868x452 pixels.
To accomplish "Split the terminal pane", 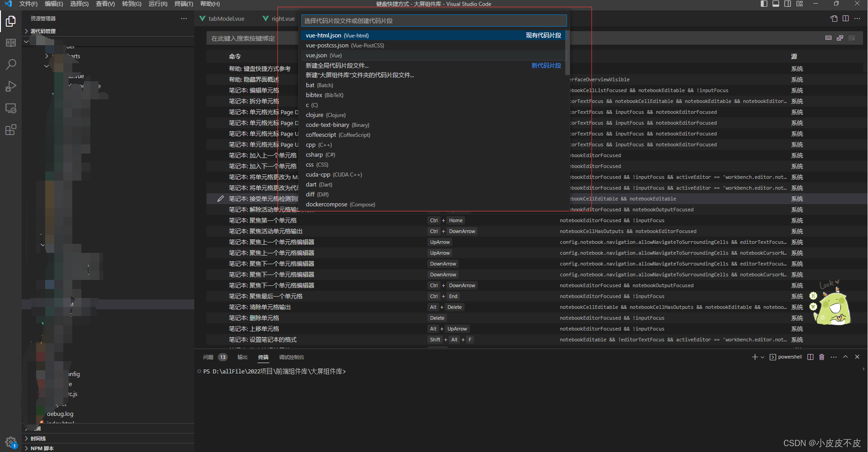I will (x=810, y=357).
